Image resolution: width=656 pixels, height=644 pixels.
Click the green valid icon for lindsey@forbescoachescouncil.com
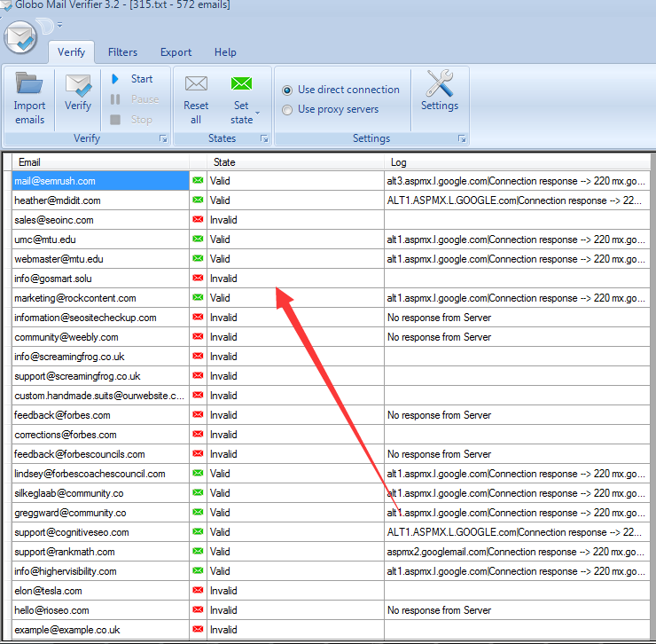tap(198, 473)
